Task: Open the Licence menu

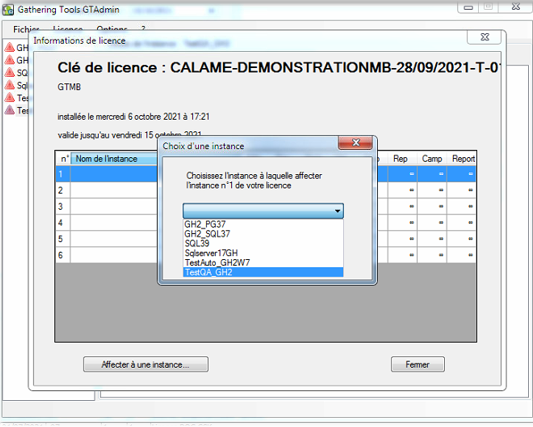Action: (x=68, y=29)
